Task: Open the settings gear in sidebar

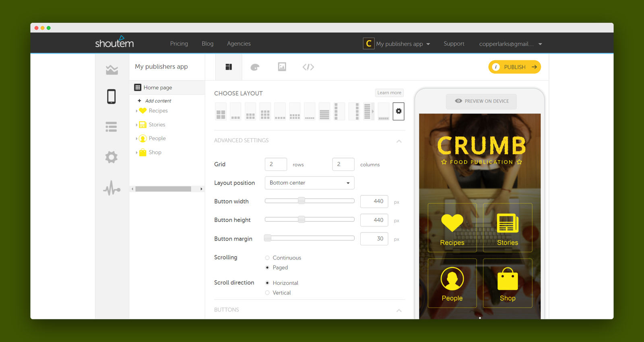Action: tap(111, 157)
